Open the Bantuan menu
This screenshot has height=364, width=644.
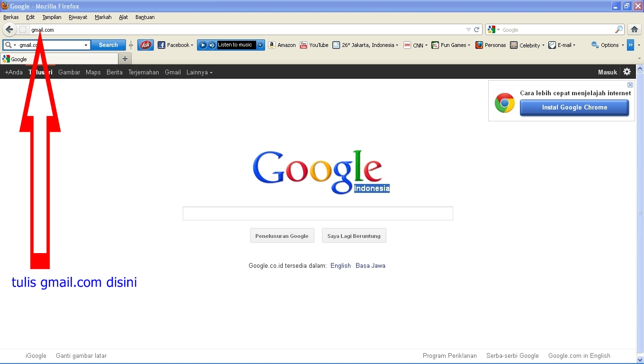pyautogui.click(x=145, y=17)
